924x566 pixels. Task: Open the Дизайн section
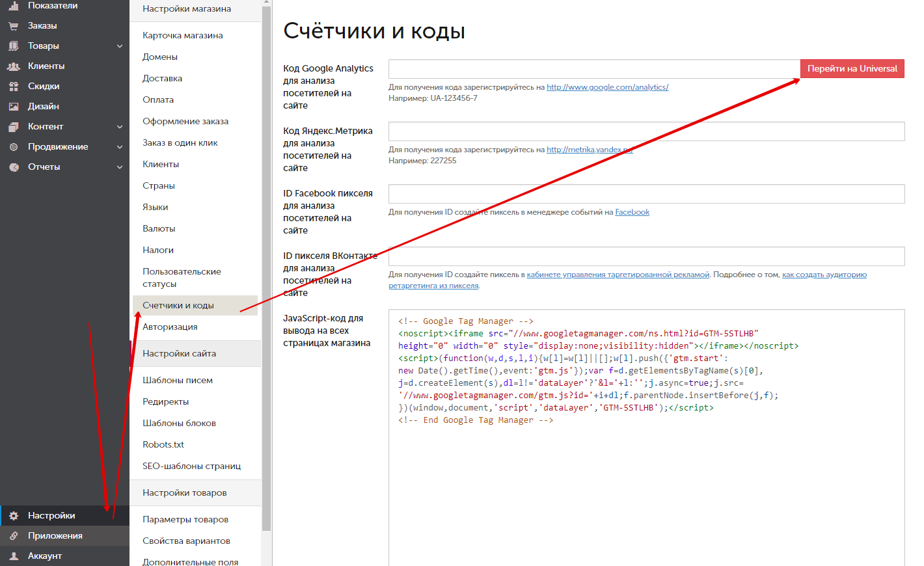pos(44,107)
